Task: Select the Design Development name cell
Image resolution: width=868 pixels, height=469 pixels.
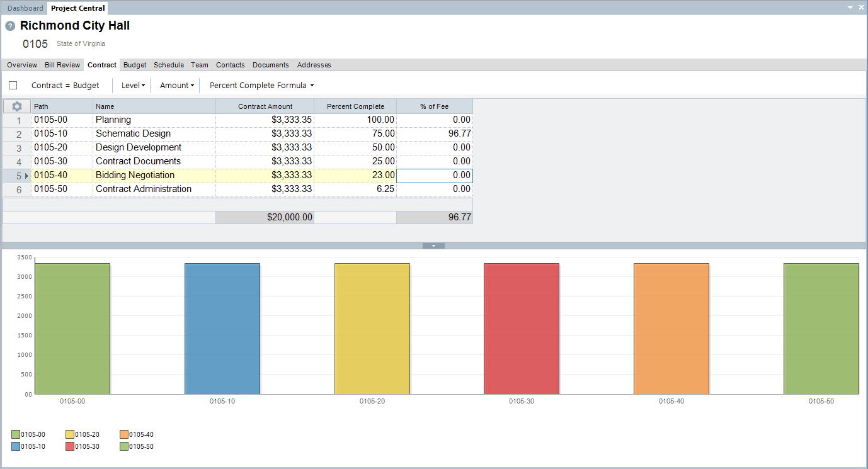Action: (x=154, y=148)
